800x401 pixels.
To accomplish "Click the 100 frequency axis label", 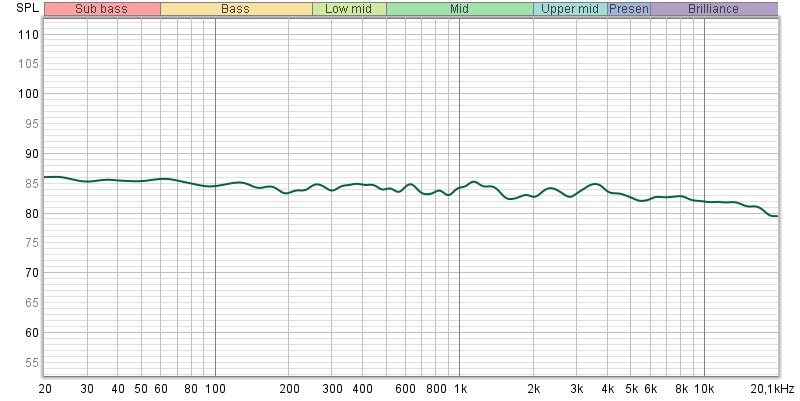I will [215, 389].
